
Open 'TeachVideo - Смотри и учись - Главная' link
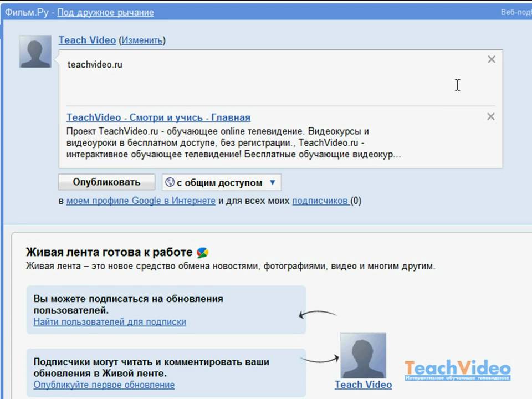[158, 117]
